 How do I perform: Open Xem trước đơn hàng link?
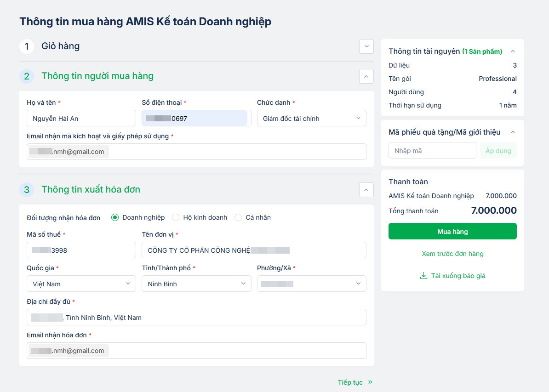(452, 254)
